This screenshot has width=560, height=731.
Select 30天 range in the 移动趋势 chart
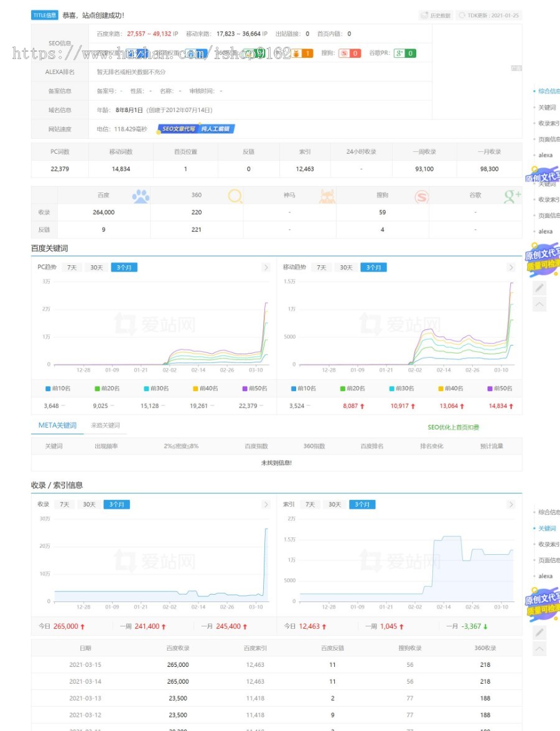point(345,267)
